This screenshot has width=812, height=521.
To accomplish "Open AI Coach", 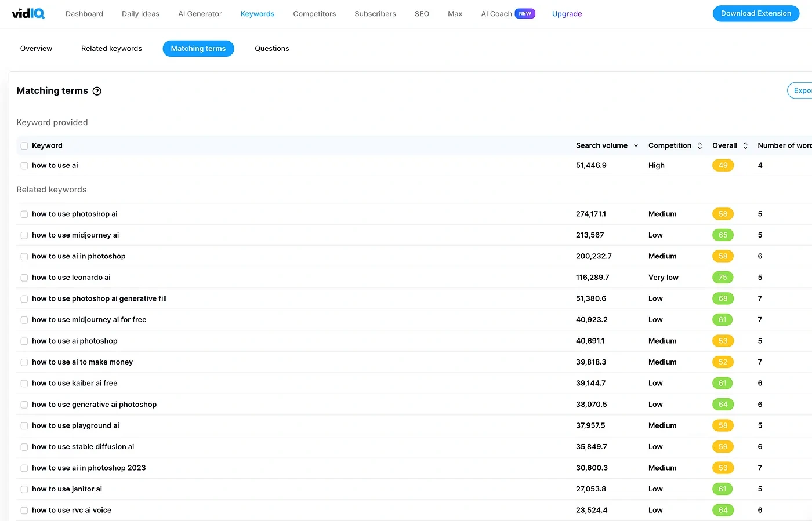I will click(x=496, y=13).
